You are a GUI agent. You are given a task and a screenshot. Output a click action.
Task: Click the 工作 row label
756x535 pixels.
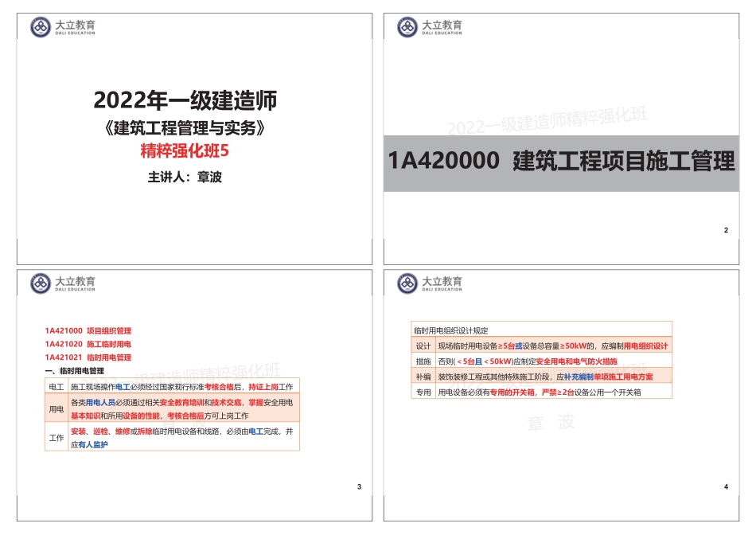click(55, 438)
